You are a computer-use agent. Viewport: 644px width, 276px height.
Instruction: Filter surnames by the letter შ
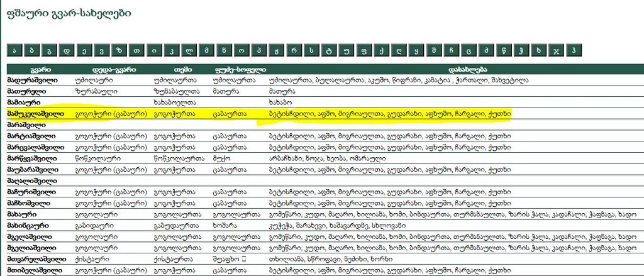(434, 50)
